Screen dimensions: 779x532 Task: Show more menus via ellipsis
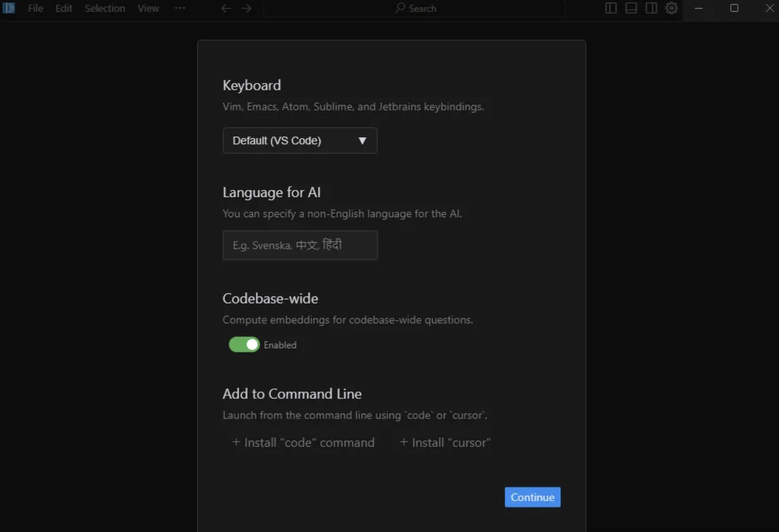pos(180,8)
